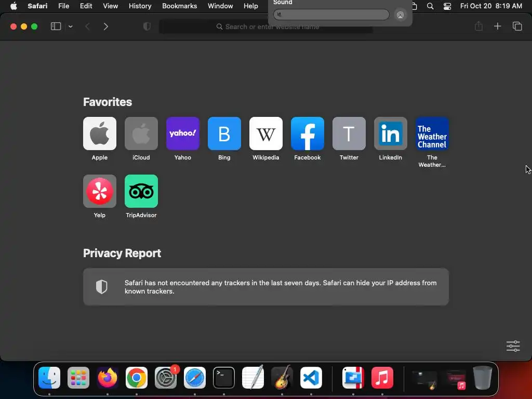
Task: Open the Apple favorite
Action: tap(99, 134)
